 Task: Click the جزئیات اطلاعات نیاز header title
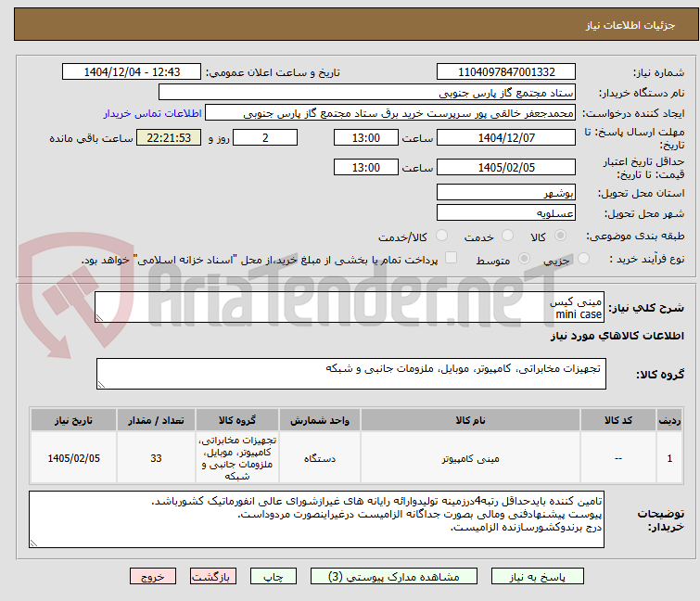click(x=630, y=25)
